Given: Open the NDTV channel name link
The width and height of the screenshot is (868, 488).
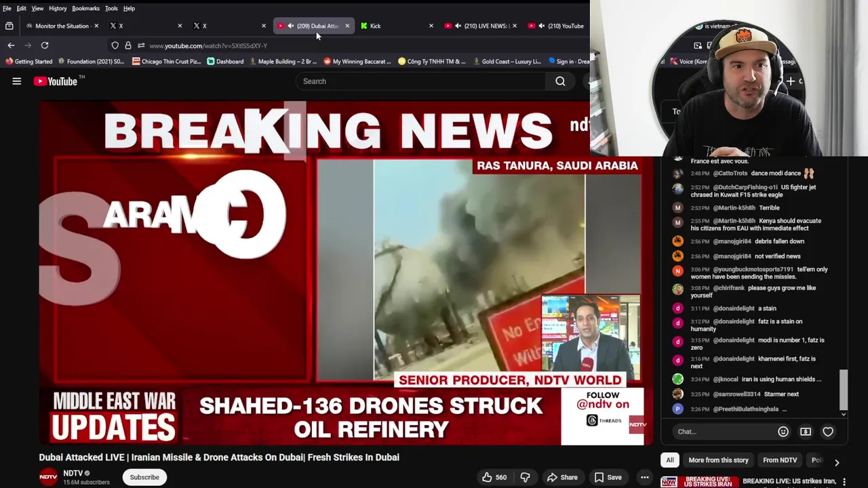Looking at the screenshot, I should click(x=73, y=473).
